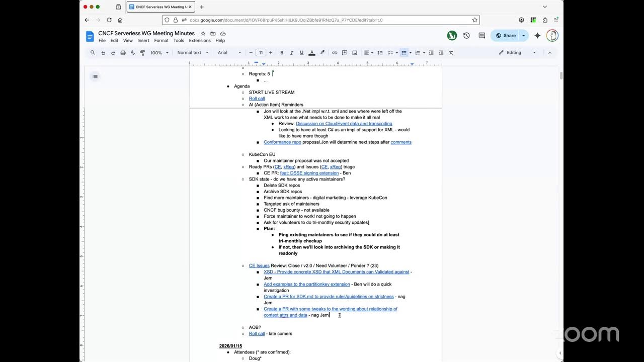Open the Editing mode dropdown

coord(517,52)
